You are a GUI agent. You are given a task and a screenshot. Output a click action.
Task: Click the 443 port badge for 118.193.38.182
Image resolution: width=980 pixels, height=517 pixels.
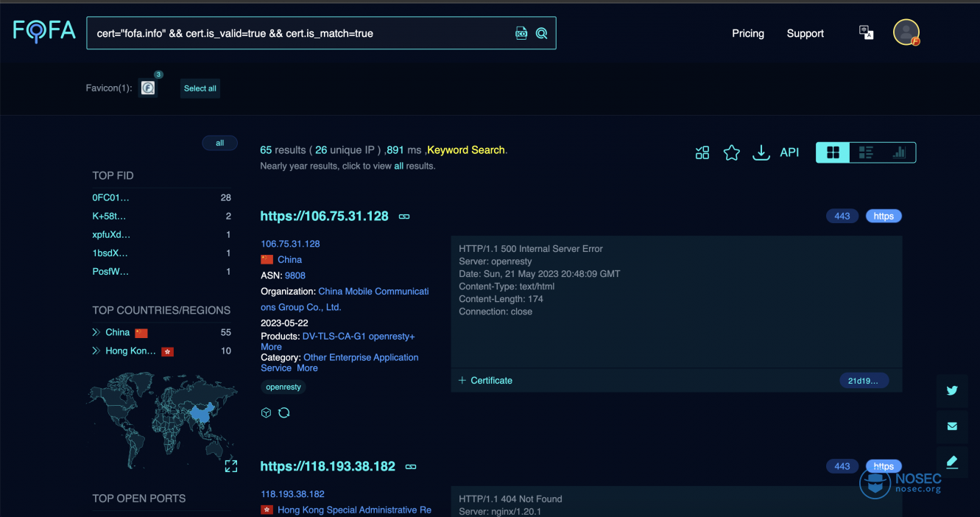pyautogui.click(x=842, y=466)
